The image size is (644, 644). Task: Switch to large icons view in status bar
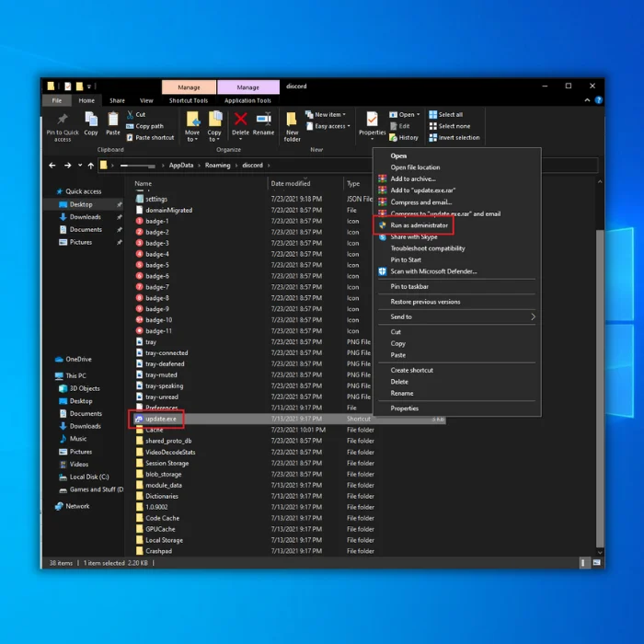point(596,563)
